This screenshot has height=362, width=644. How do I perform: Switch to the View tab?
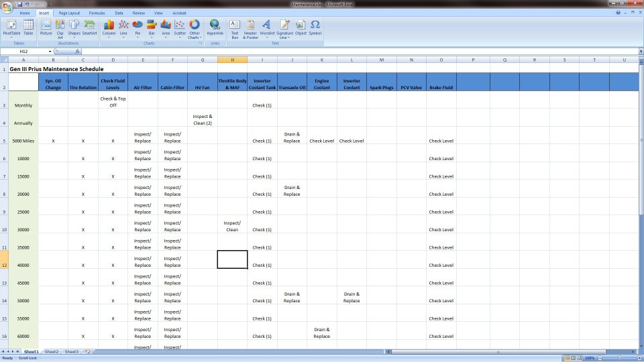tap(158, 13)
